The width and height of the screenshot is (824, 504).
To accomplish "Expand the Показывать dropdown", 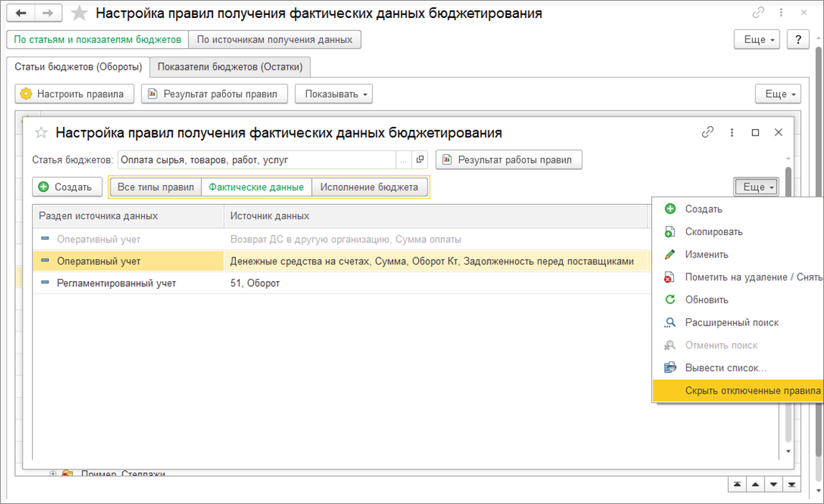I will 333,94.
